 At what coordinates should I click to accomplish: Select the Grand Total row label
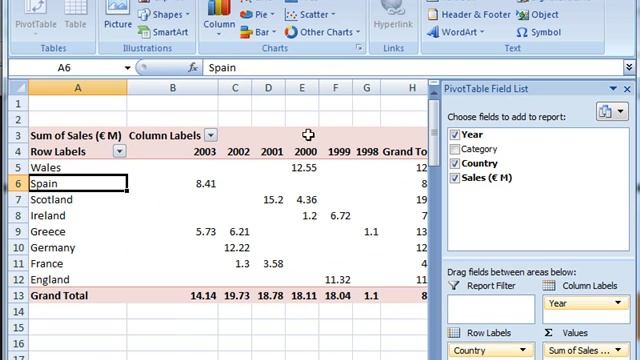point(78,296)
